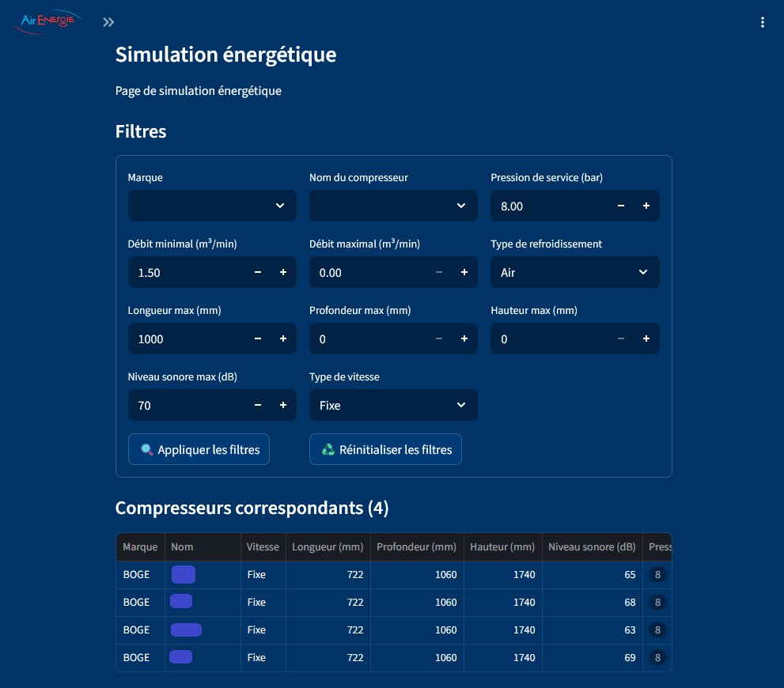The image size is (784, 688).
Task: Click the 722 length cell in 65 dB row
Action: [328, 575]
